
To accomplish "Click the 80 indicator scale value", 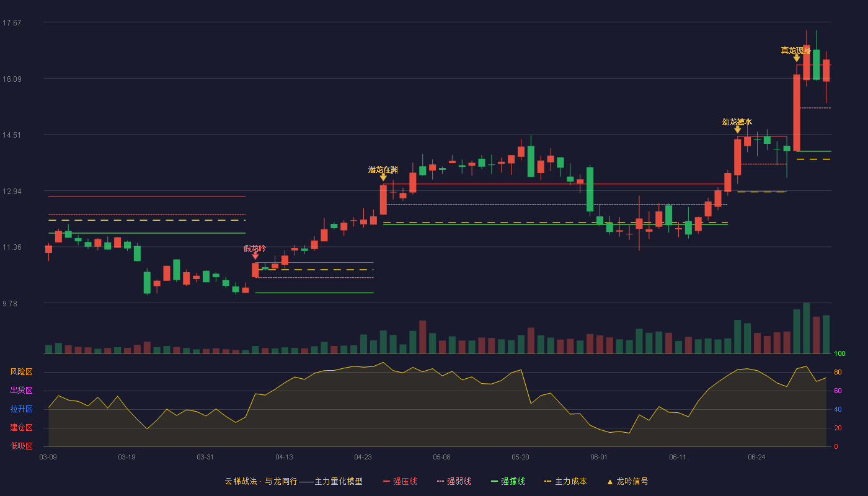I will pos(838,372).
